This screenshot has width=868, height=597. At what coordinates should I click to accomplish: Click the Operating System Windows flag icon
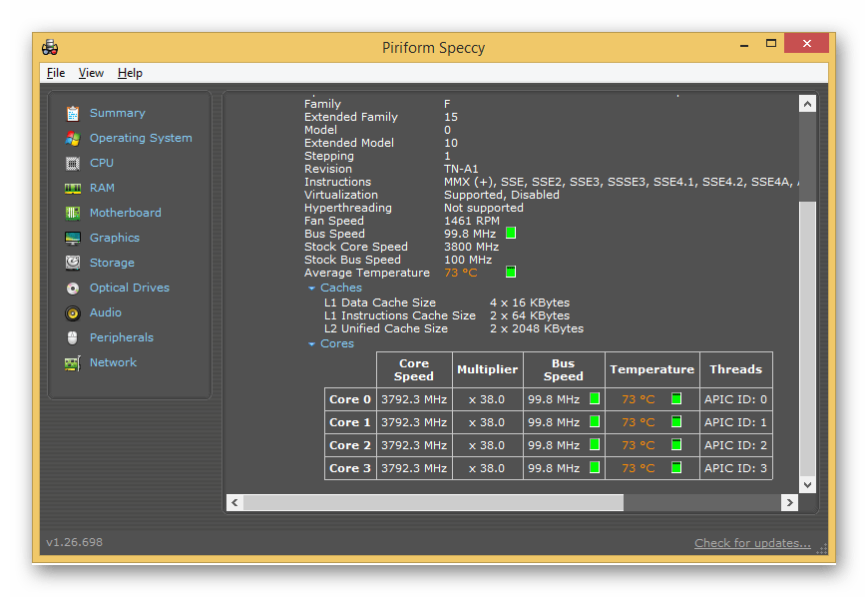(73, 138)
